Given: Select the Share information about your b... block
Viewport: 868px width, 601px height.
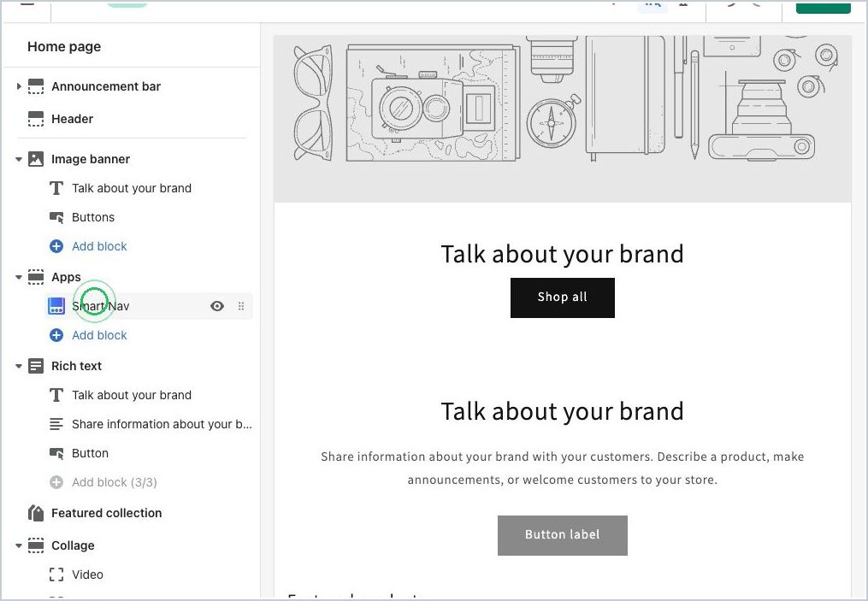Looking at the screenshot, I should (x=162, y=425).
